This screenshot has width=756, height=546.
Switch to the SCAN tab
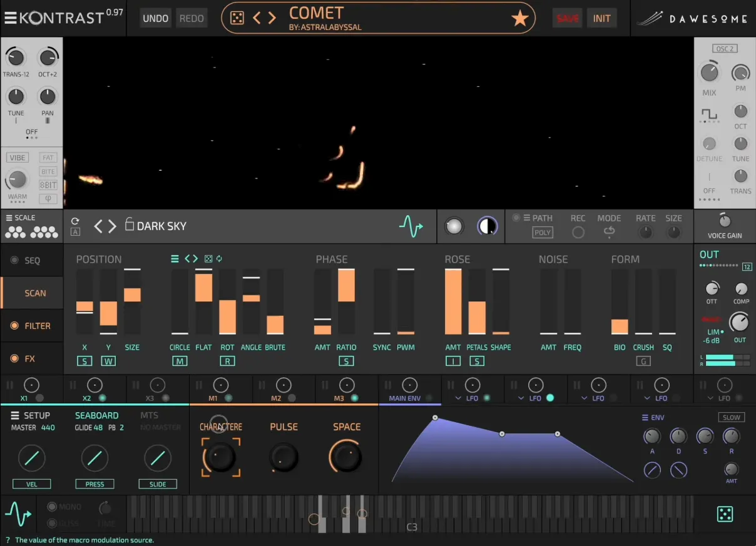(x=32, y=293)
